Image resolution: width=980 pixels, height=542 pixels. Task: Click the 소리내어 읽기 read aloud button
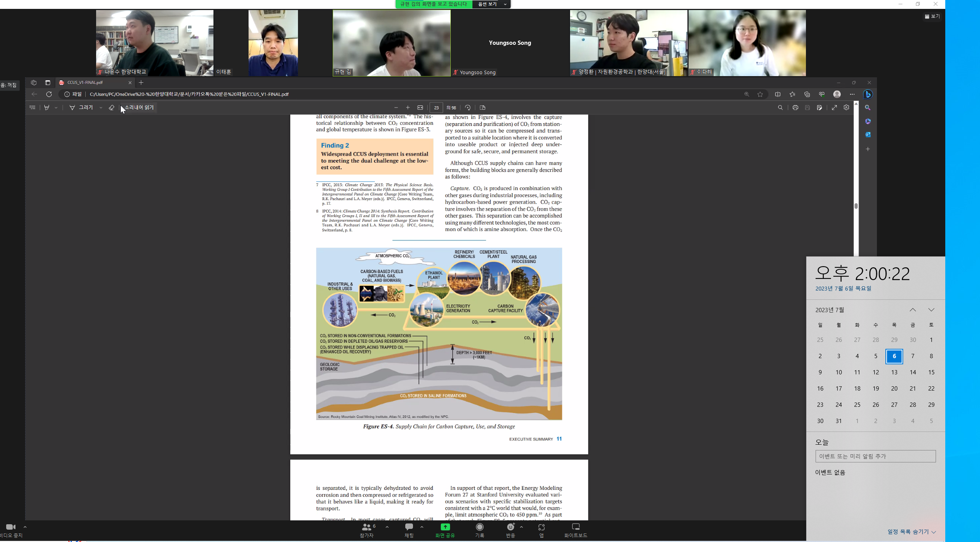click(139, 107)
